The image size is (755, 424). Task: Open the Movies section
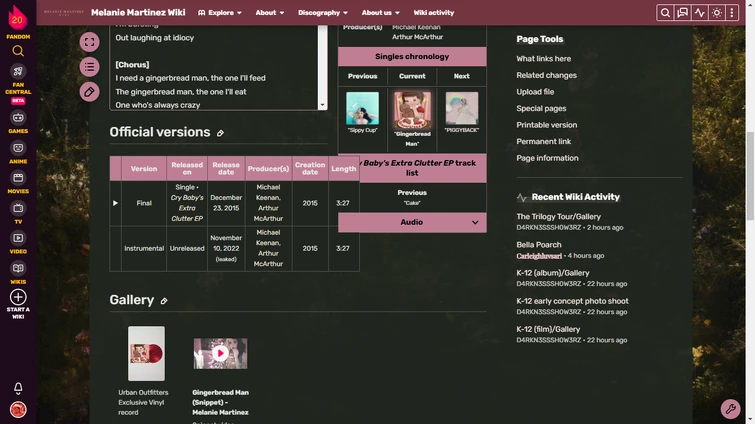click(18, 182)
